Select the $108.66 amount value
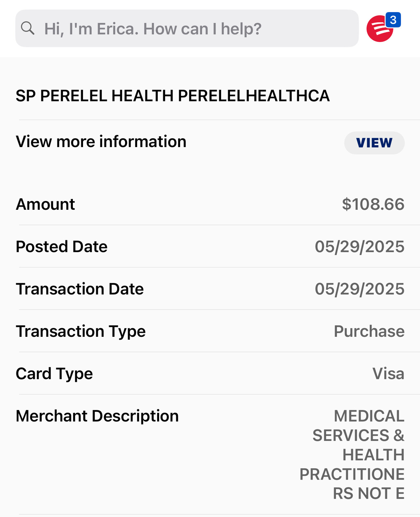 tap(373, 204)
